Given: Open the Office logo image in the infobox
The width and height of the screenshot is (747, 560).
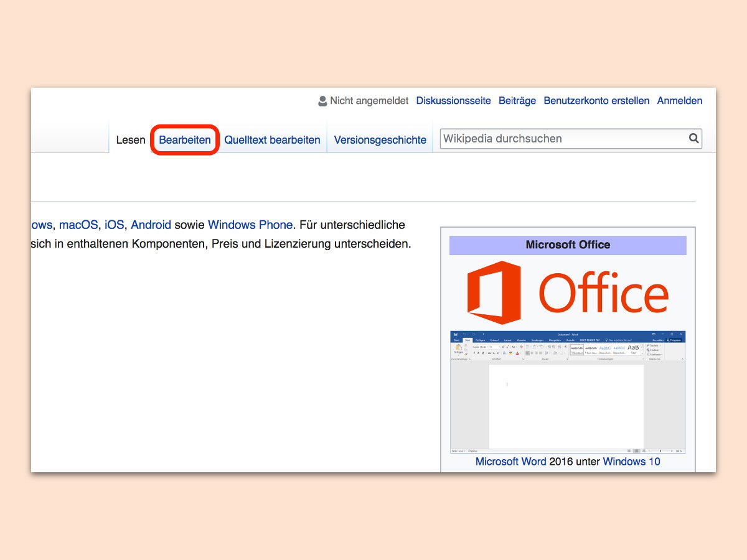Looking at the screenshot, I should [568, 292].
